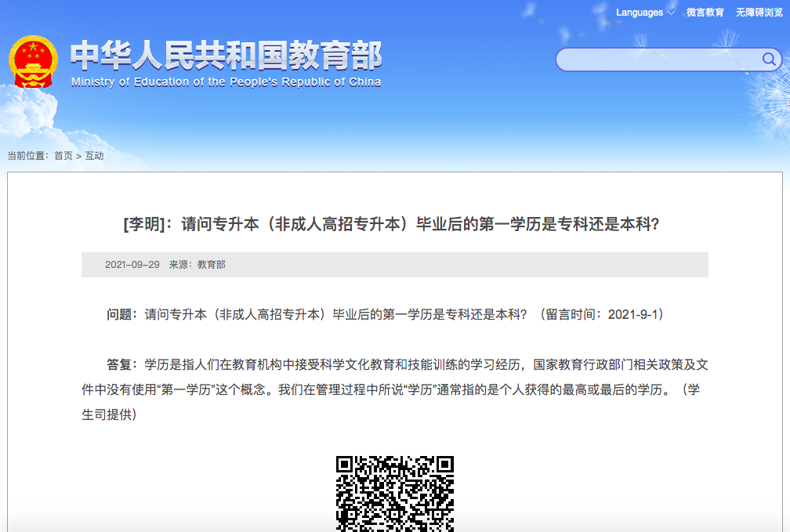Image resolution: width=790 pixels, height=532 pixels.
Task: Click the 中华人民共和国教育部 site title
Action: tap(226, 57)
